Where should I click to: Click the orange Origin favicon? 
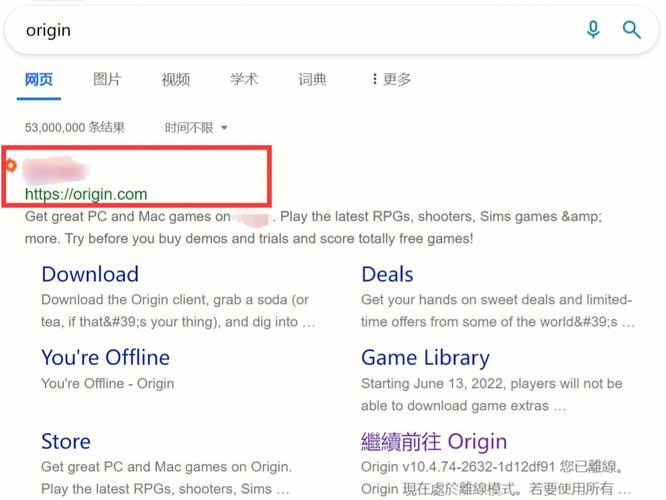11,165
